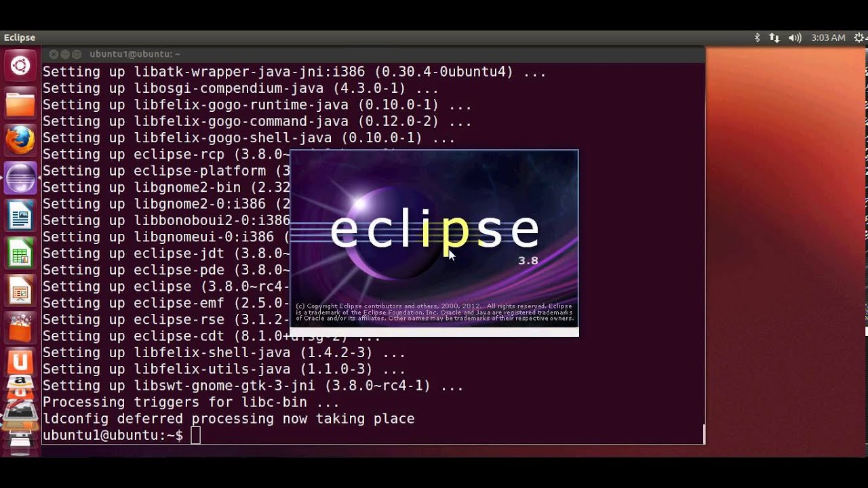868x488 pixels.
Task: Click the 3.8 version label on the splash
Action: coord(528,261)
